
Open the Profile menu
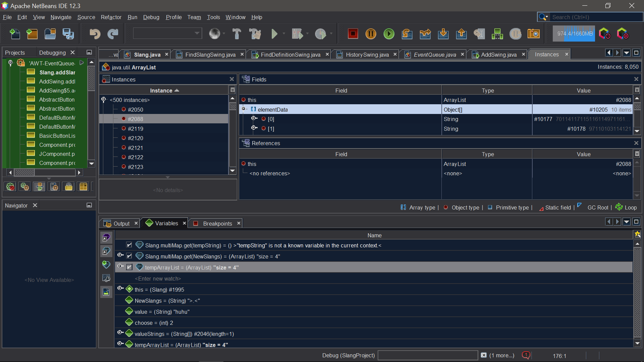(x=174, y=17)
